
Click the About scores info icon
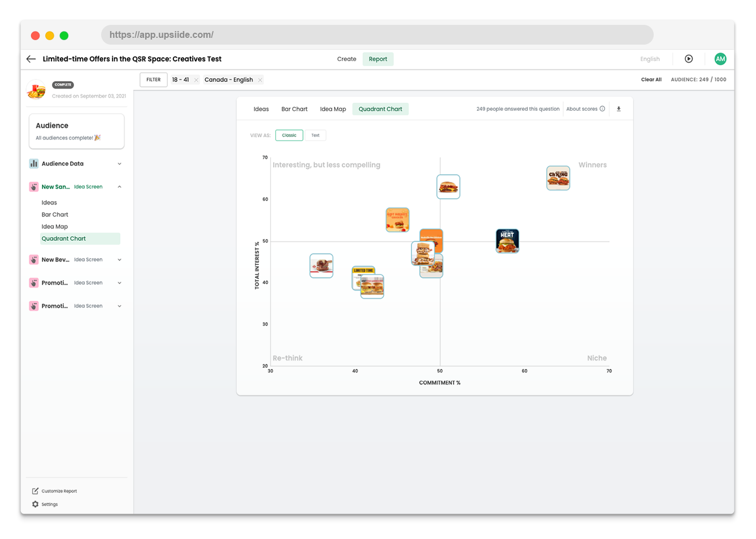(602, 109)
